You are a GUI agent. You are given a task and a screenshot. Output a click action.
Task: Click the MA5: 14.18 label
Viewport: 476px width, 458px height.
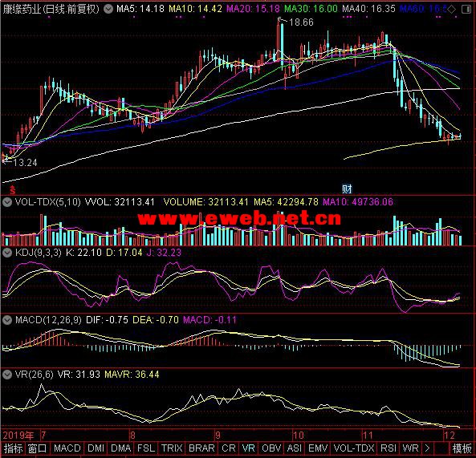pos(140,9)
